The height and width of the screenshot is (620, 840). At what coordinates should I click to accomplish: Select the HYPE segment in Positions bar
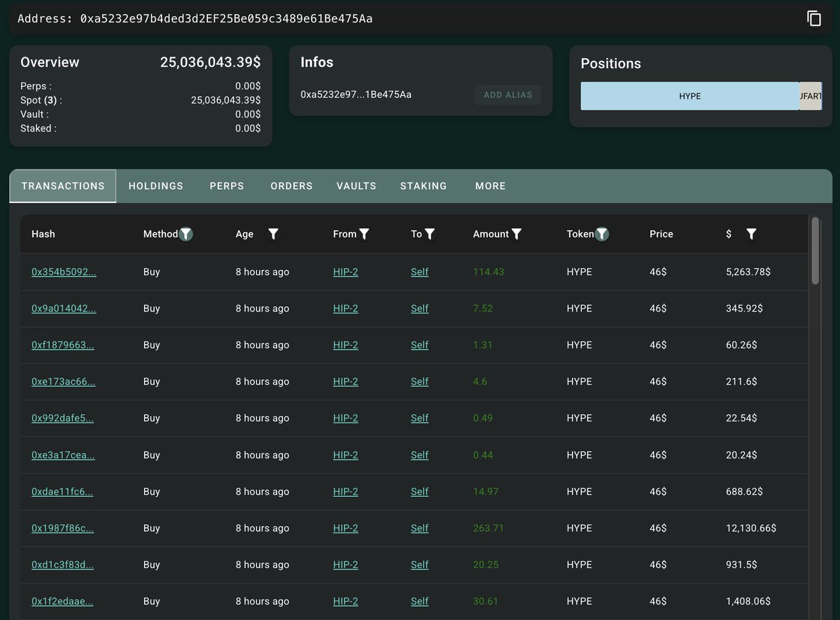689,96
